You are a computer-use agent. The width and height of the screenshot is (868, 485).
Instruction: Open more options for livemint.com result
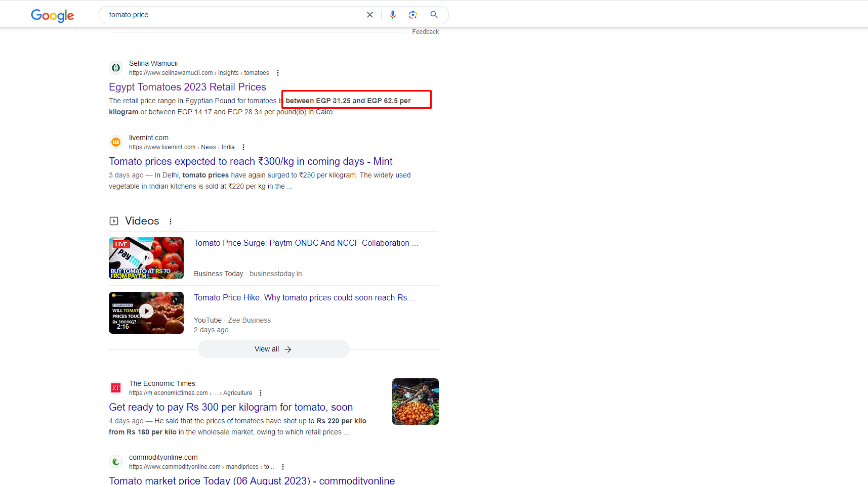tap(243, 147)
